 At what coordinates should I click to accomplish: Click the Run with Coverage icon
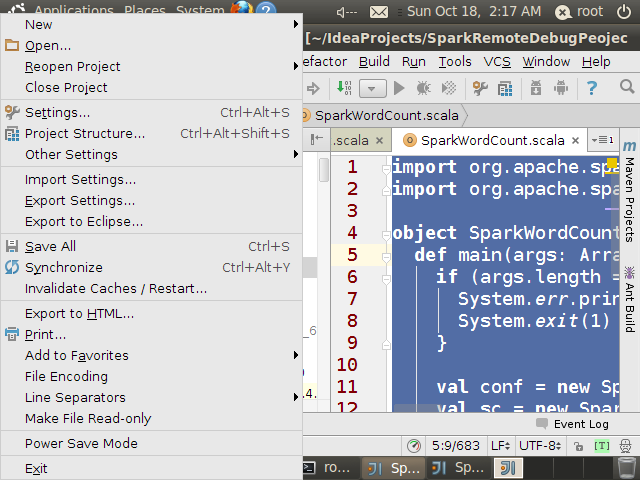click(x=449, y=88)
